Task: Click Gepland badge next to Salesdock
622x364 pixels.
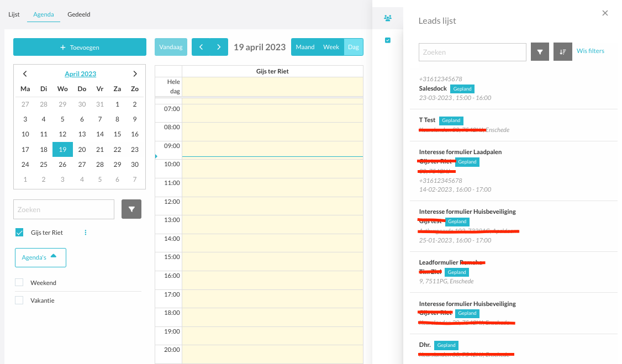Action: pyautogui.click(x=462, y=89)
